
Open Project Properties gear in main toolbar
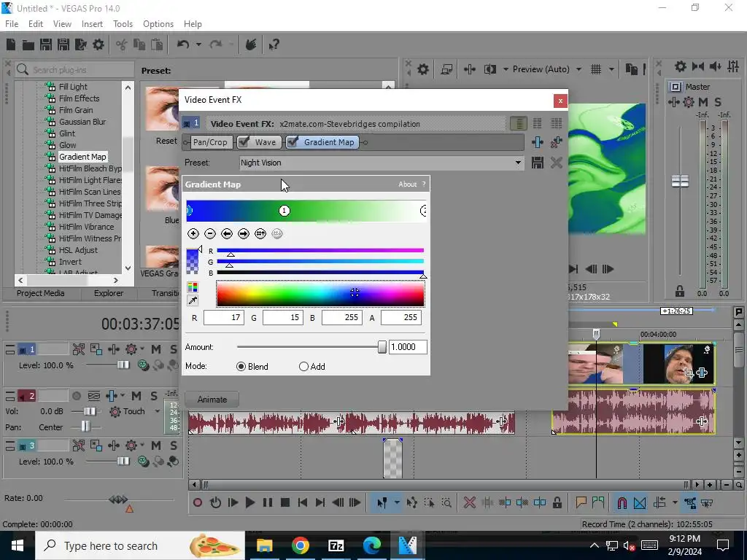(98, 44)
